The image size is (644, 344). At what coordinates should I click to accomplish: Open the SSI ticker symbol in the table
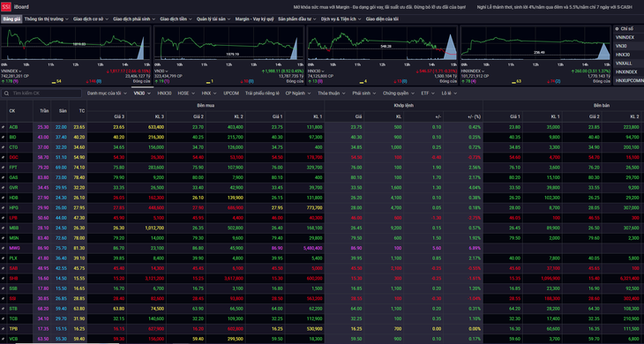tap(12, 298)
